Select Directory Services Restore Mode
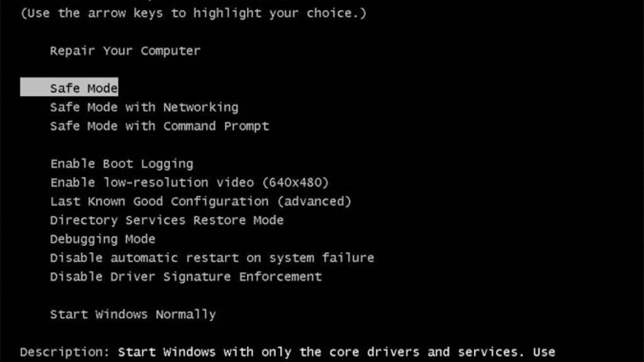Image resolution: width=644 pixels, height=362 pixels. [x=166, y=220]
